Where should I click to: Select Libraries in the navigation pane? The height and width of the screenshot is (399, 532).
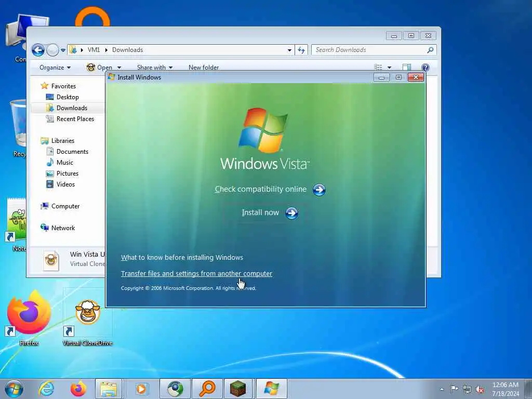62,140
